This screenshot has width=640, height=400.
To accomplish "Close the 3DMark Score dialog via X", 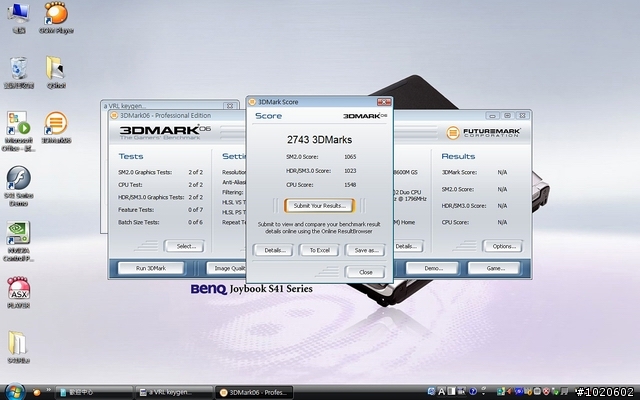I will tap(384, 102).
